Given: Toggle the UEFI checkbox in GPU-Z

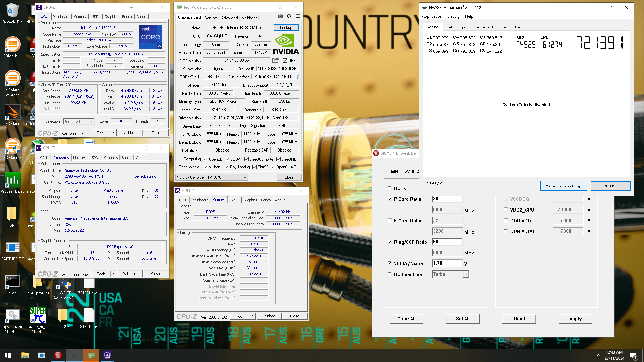Looking at the screenshot, I should pyautogui.click(x=285, y=61).
